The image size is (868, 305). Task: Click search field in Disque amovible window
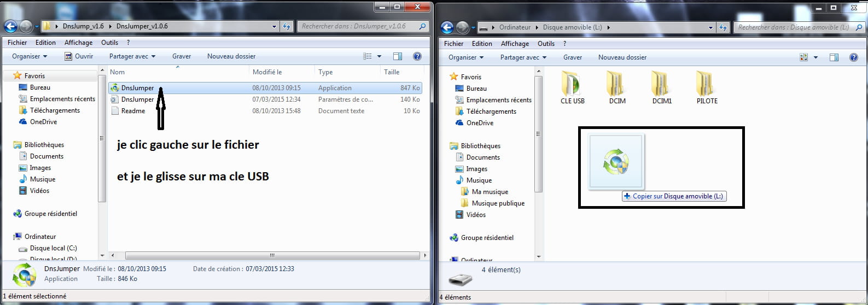(794, 27)
